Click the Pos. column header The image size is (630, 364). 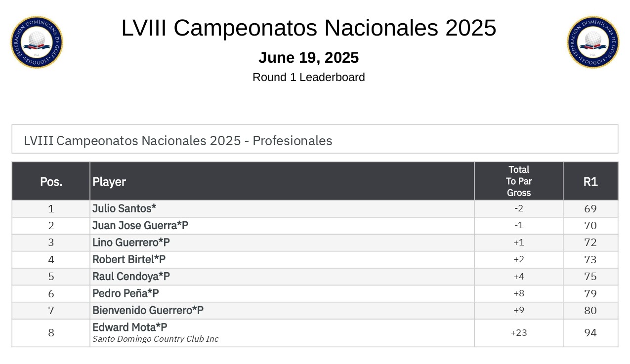pyautogui.click(x=51, y=181)
